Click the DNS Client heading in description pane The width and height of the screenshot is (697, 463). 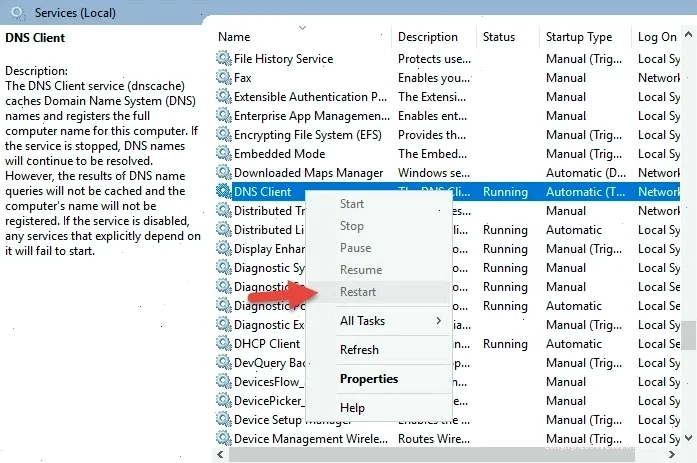click(35, 38)
